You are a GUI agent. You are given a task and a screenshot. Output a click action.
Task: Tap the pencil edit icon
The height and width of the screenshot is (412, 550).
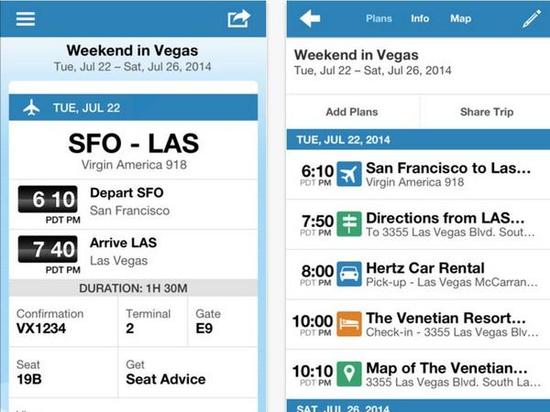531,18
